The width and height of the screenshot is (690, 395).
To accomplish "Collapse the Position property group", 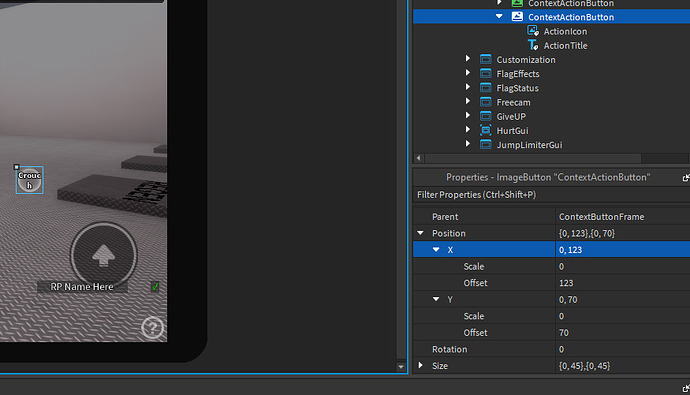I will click(420, 233).
